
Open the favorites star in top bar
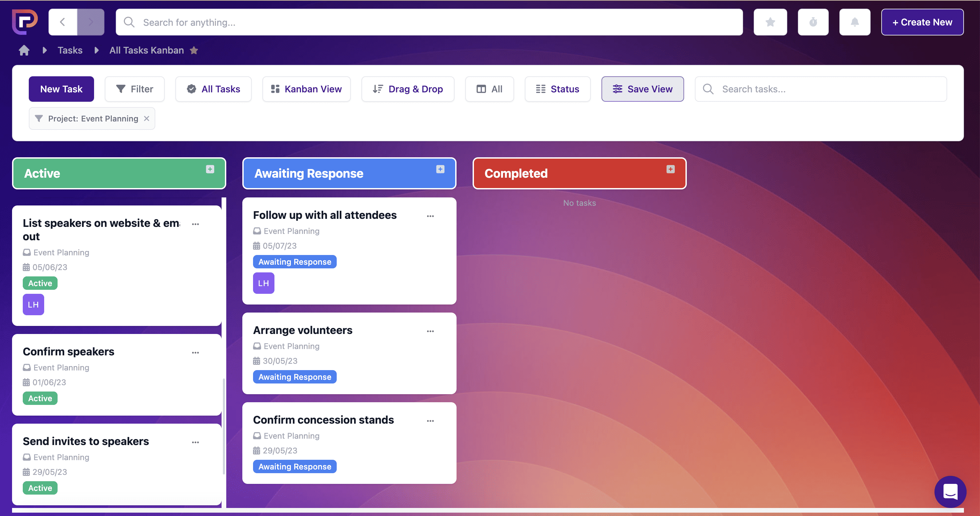click(x=770, y=22)
